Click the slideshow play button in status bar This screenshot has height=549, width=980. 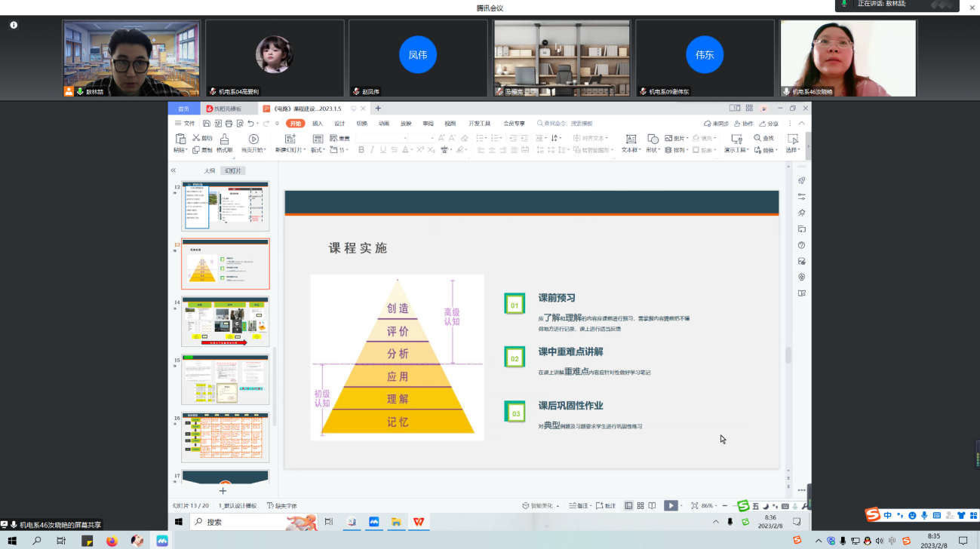click(x=670, y=506)
